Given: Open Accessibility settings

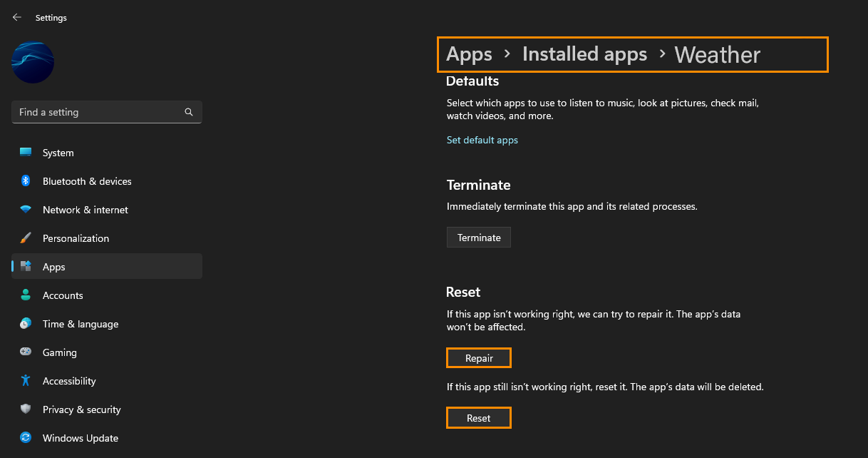Looking at the screenshot, I should click(x=107, y=381).
